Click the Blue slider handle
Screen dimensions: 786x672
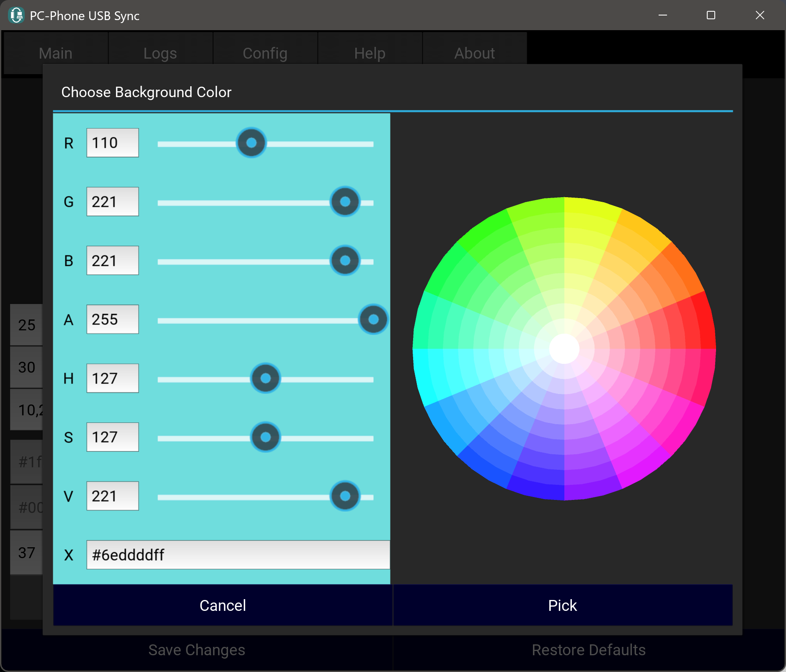click(345, 261)
